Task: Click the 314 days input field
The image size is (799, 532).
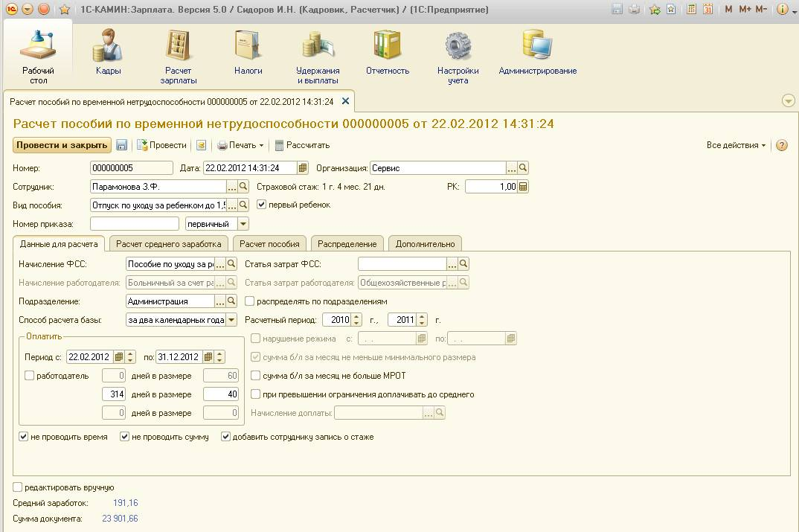Action: 114,394
